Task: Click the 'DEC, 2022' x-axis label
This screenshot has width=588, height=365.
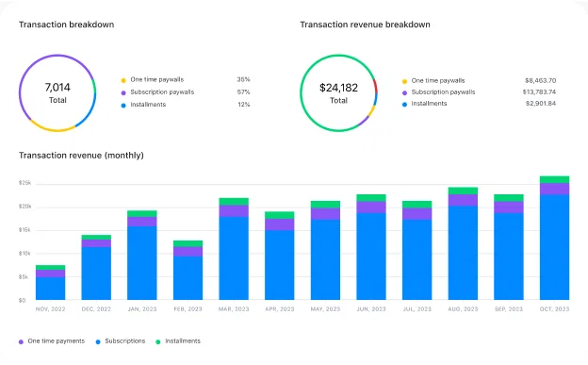Action: point(96,309)
